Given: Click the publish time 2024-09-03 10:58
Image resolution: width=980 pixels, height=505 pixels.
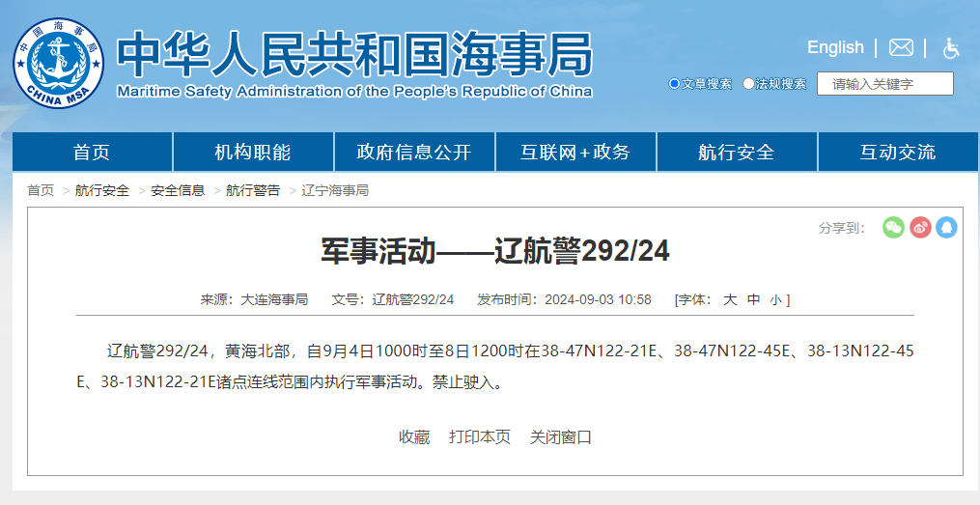Looking at the screenshot, I should click(x=598, y=300).
